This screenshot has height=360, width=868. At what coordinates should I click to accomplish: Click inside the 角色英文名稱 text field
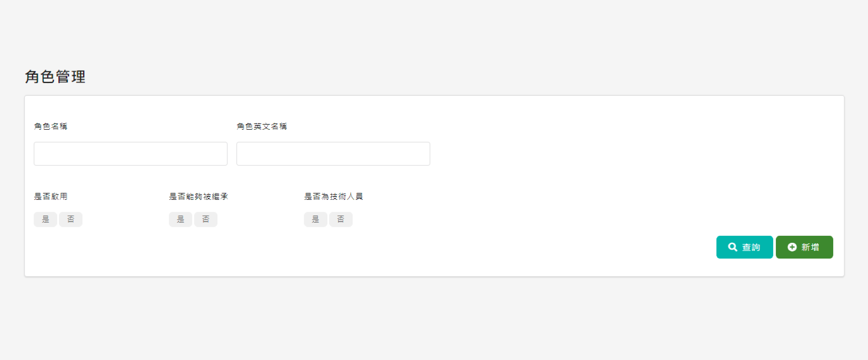pos(333,154)
